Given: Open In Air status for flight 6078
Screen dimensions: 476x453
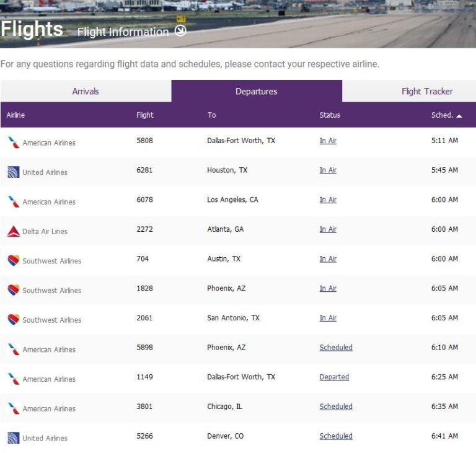Looking at the screenshot, I should [328, 200].
